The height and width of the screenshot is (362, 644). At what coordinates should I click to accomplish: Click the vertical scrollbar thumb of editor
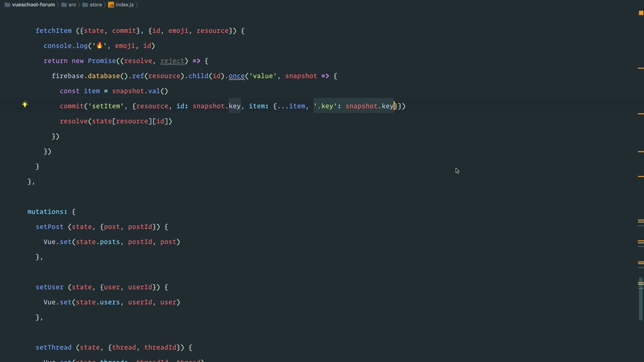coord(641,299)
